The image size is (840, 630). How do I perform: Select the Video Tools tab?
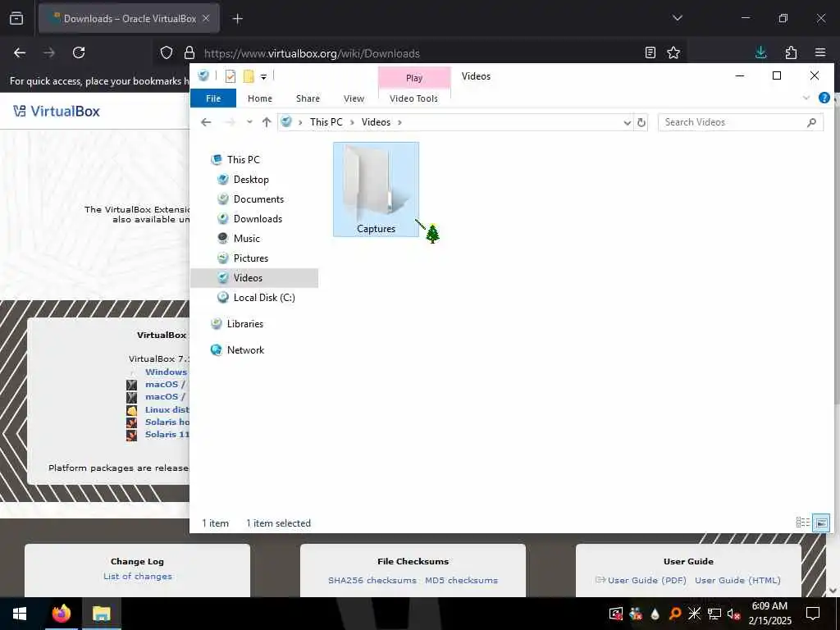pos(413,98)
